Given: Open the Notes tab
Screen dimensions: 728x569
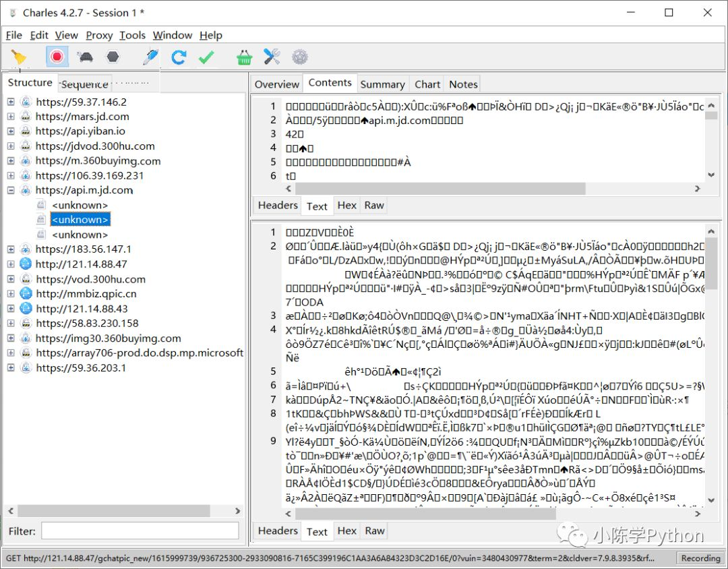Looking at the screenshot, I should coord(463,84).
